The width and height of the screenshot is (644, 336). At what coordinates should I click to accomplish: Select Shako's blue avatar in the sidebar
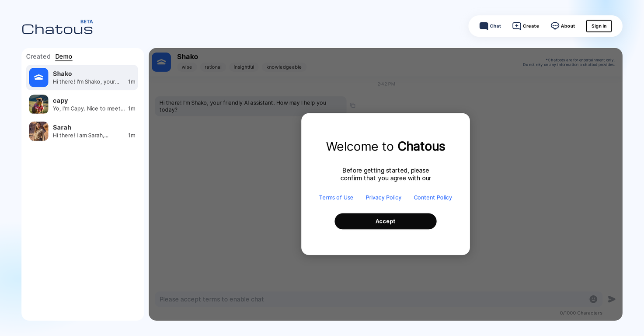pyautogui.click(x=38, y=77)
